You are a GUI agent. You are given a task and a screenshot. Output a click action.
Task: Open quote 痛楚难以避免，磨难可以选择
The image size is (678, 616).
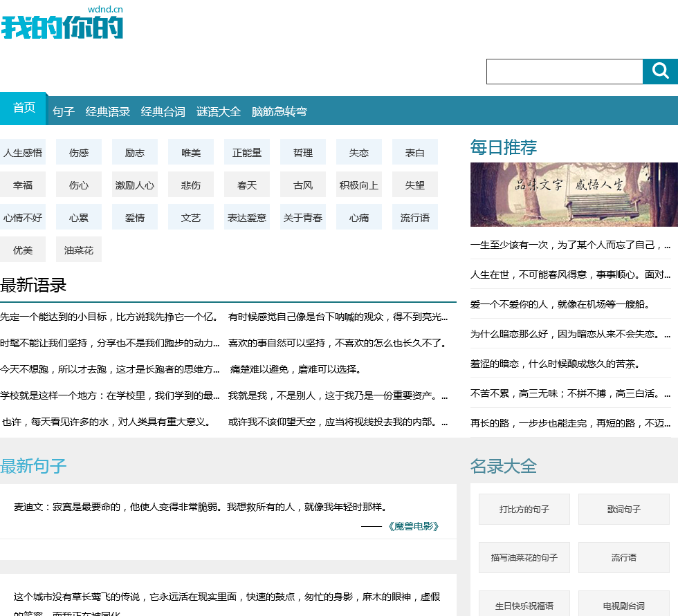(295, 369)
